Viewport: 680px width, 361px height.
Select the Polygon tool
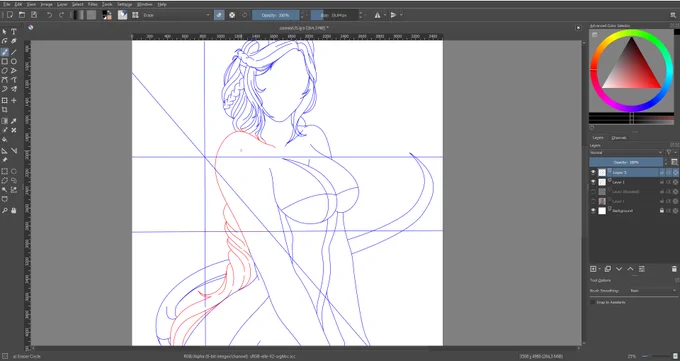click(x=5, y=71)
